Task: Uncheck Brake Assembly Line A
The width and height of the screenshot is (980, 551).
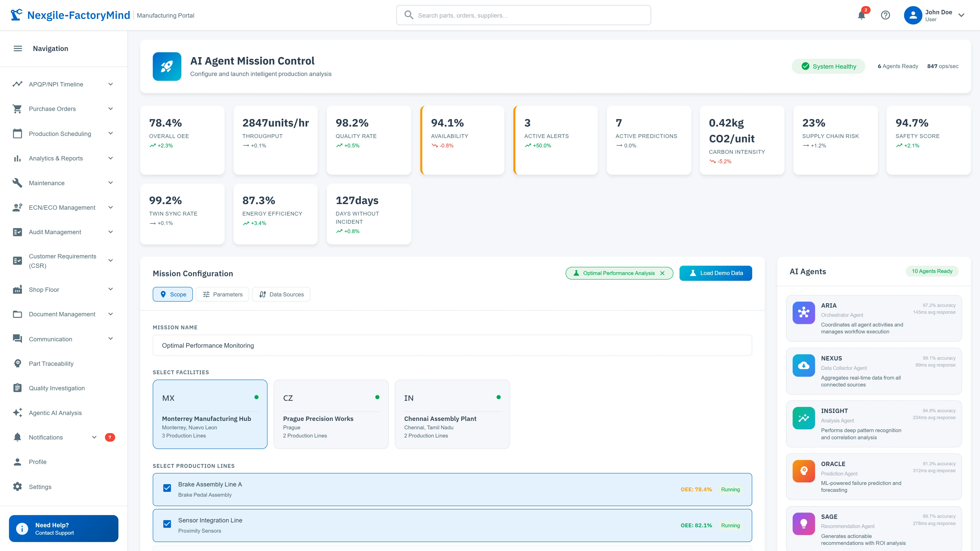Action: pyautogui.click(x=167, y=487)
